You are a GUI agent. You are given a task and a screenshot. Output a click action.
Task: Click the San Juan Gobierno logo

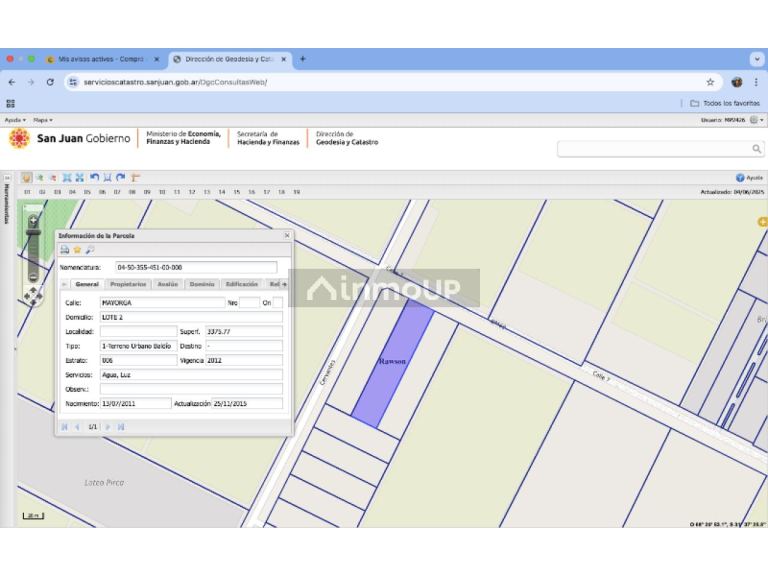point(70,139)
